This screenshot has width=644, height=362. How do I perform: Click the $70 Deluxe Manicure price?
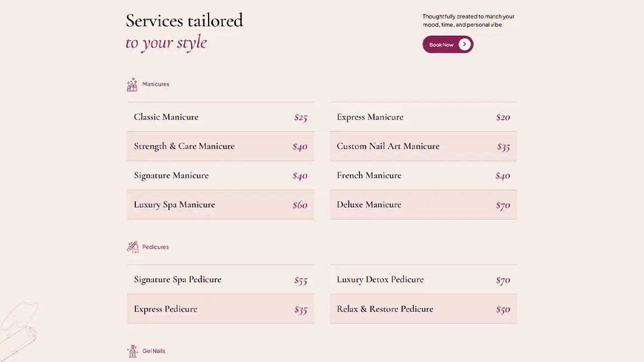(x=503, y=205)
